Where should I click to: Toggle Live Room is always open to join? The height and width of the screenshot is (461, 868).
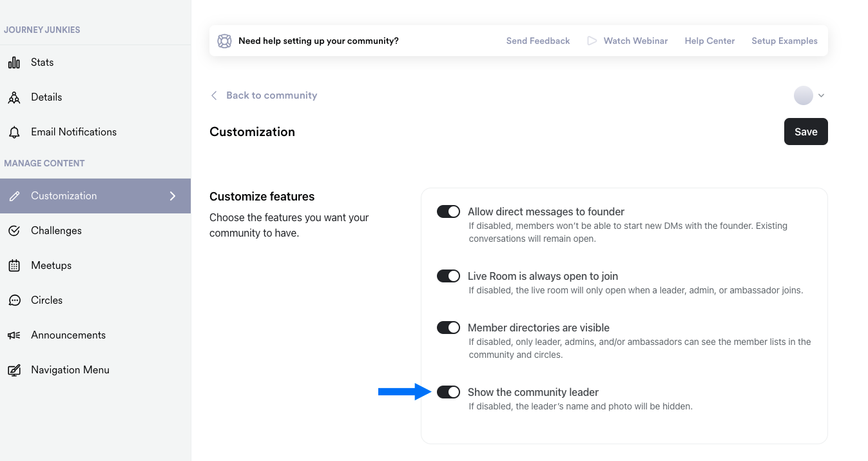448,276
